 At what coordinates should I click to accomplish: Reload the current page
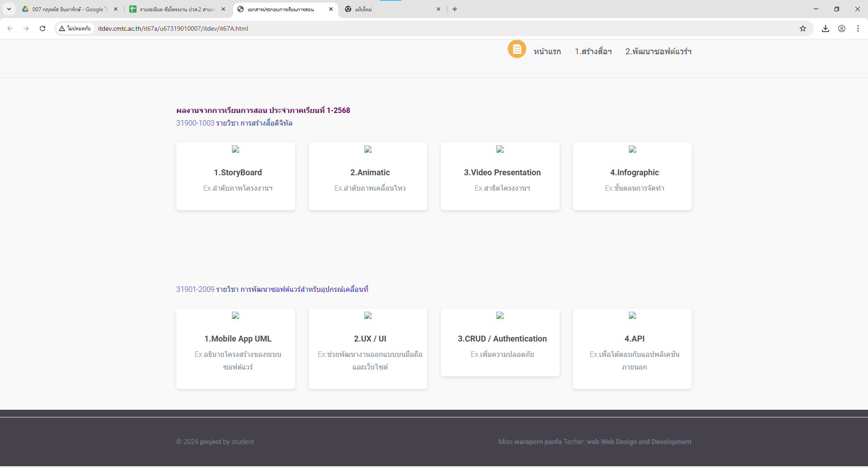42,28
